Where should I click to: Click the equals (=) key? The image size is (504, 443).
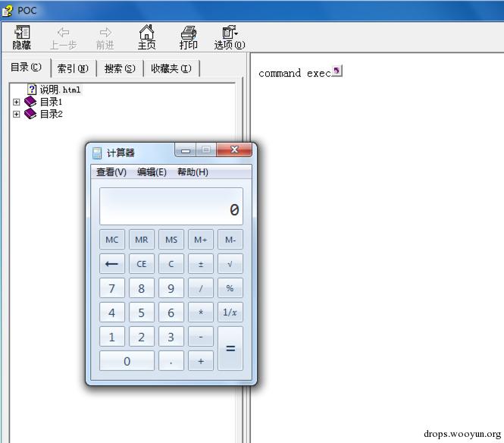(x=230, y=348)
